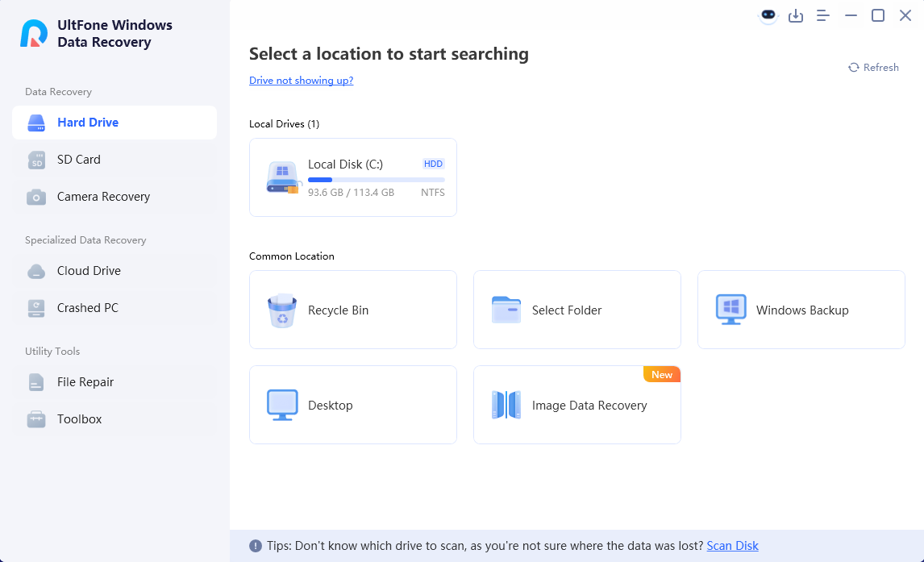Click the download icon in title bar

[796, 15]
